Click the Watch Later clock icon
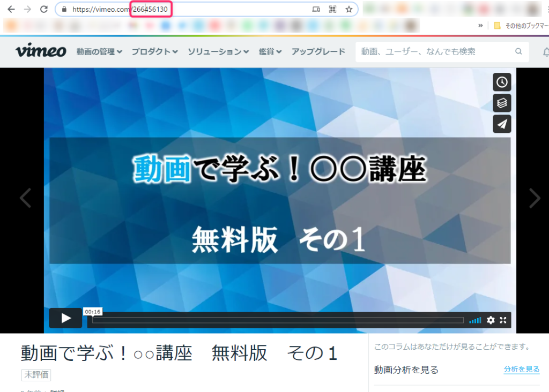549x392 pixels. click(502, 82)
